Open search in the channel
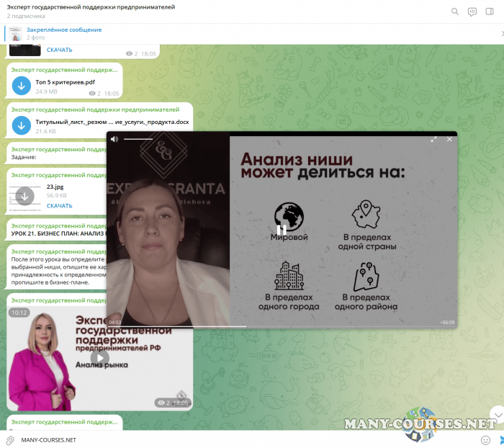Image resolution: width=504 pixels, height=448 pixels. pos(454,12)
